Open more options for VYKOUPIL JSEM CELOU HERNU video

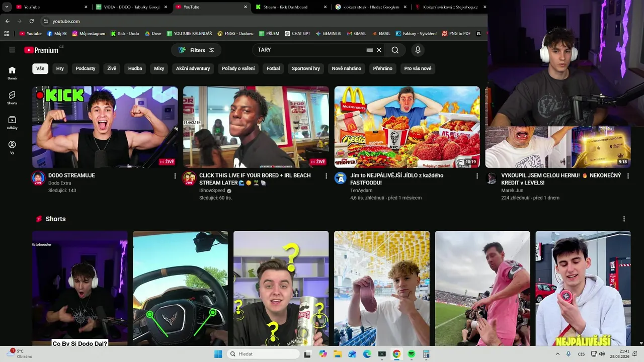(628, 176)
